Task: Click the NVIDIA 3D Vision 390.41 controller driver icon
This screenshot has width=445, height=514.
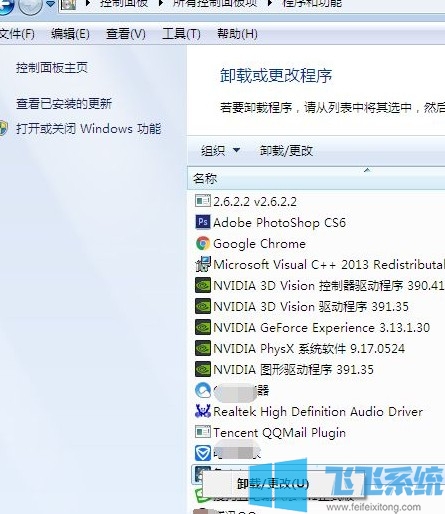Action: (x=203, y=285)
